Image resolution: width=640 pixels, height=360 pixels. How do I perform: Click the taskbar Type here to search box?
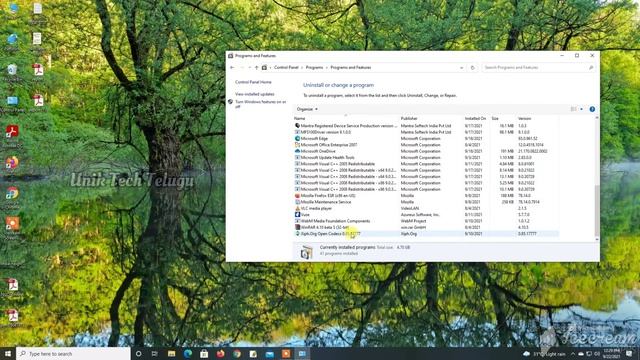click(x=73, y=353)
